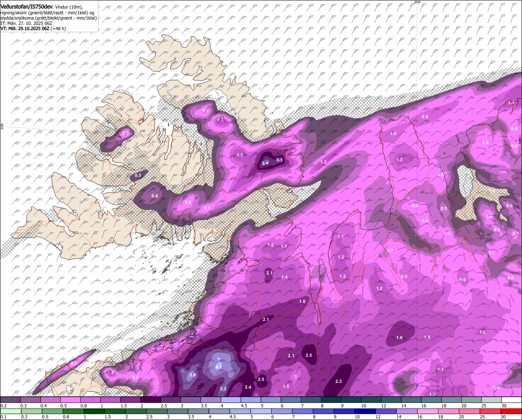Click the white upper legend swatch above 30
522x420 pixels.
pyautogui.click(x=511, y=400)
